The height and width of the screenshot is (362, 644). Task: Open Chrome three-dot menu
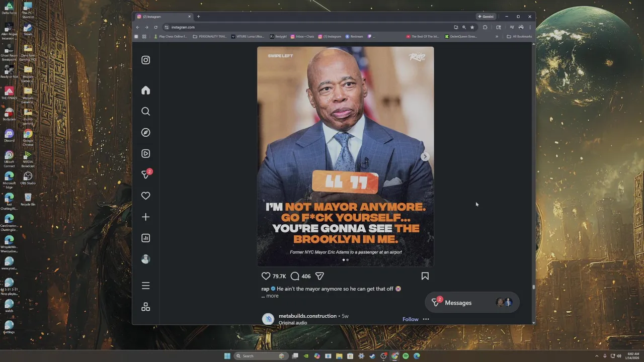click(530, 27)
